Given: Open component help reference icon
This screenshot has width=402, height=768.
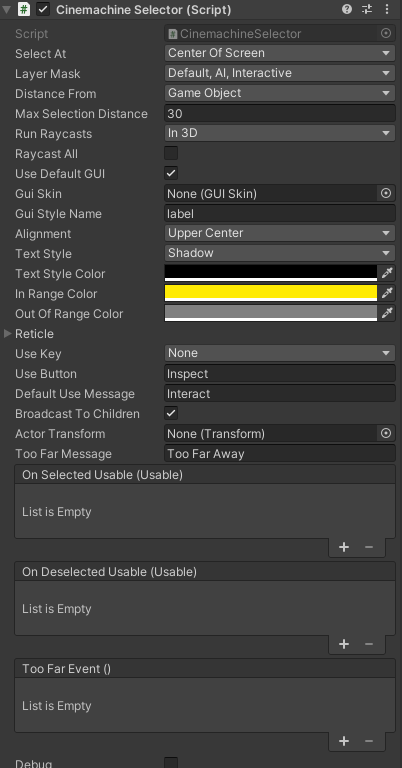Looking at the screenshot, I should (347, 9).
